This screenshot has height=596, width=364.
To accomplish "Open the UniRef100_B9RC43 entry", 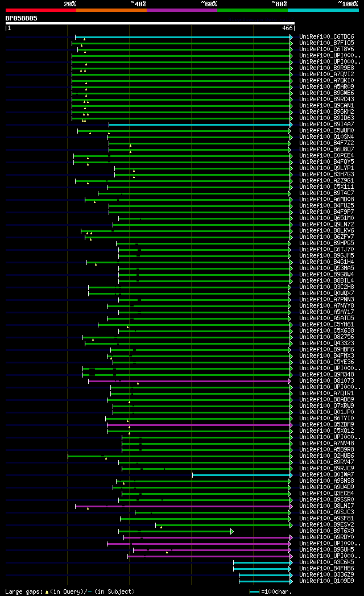I will point(326,99).
